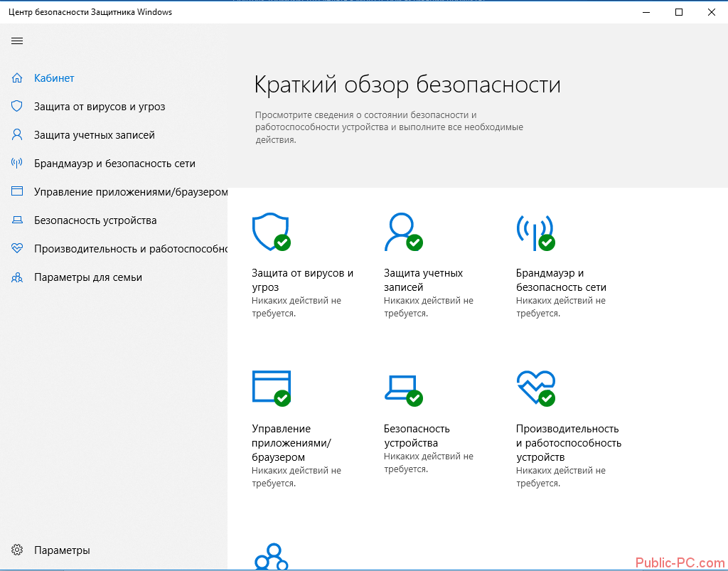Maximize the Defender Security Center window

pyautogui.click(x=679, y=12)
